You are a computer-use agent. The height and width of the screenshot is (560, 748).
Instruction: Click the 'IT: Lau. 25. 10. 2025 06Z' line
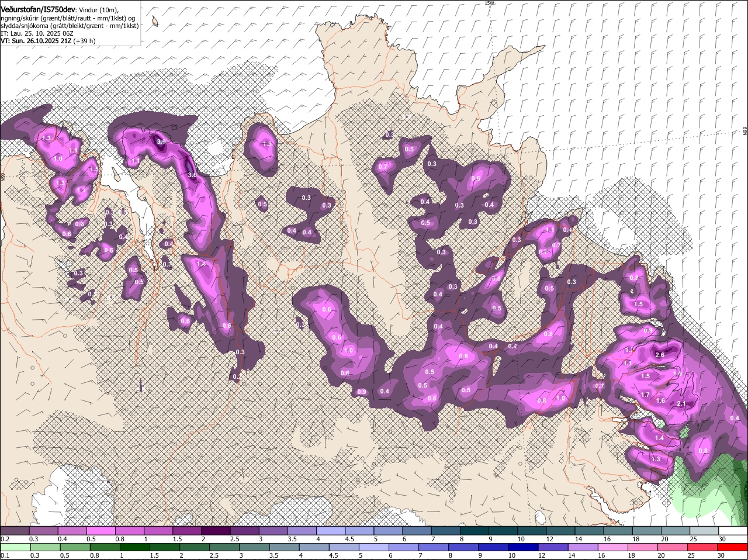37,33
